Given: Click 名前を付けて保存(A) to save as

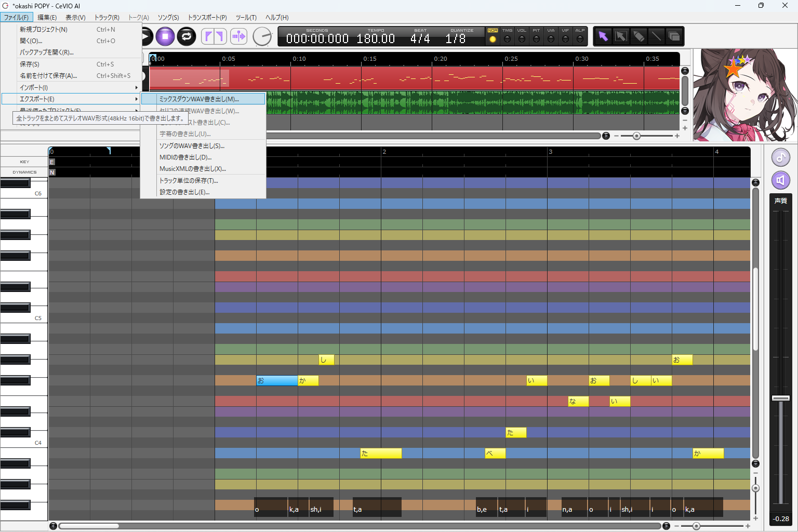Looking at the screenshot, I should tap(48, 76).
